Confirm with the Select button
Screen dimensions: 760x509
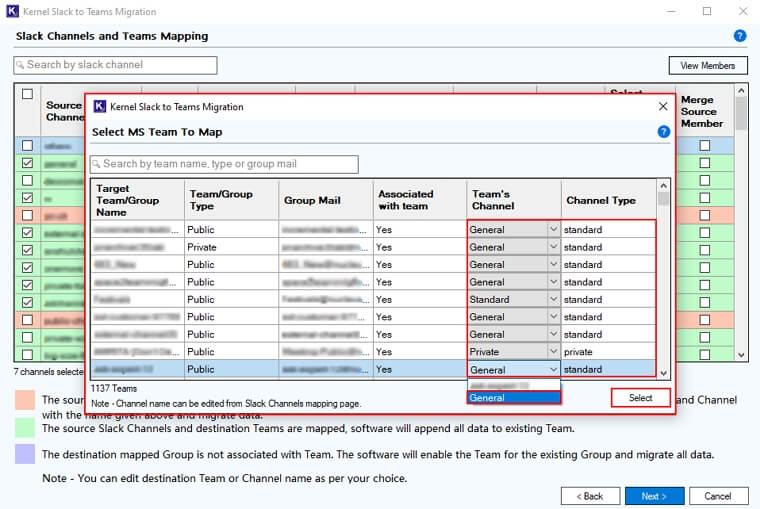[640, 398]
